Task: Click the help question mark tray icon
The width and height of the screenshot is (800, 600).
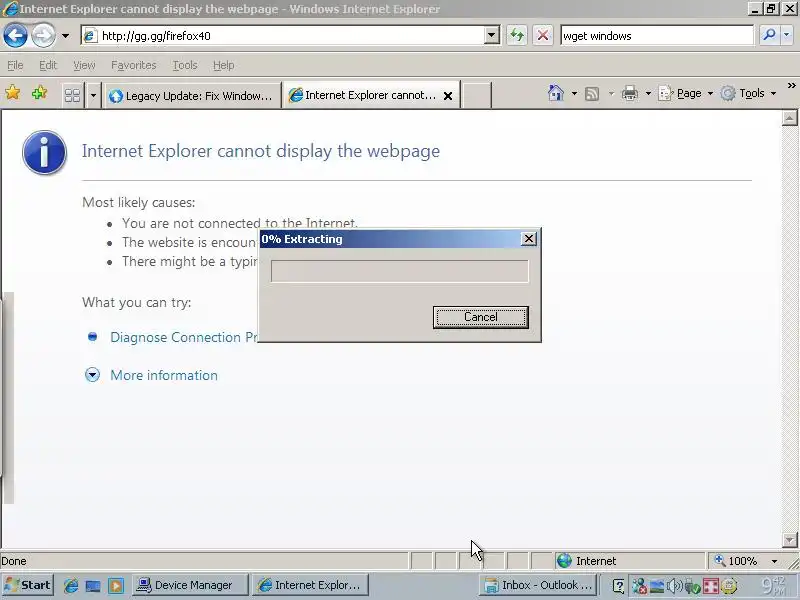Action: 618,586
